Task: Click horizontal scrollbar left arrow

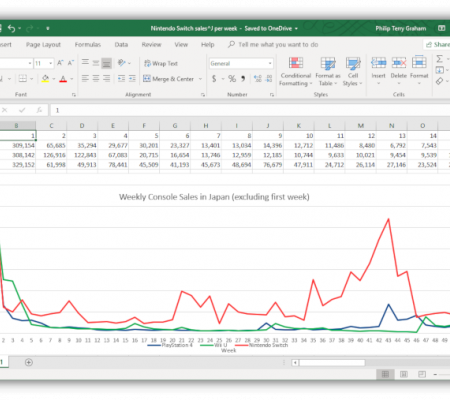Action: [295, 362]
